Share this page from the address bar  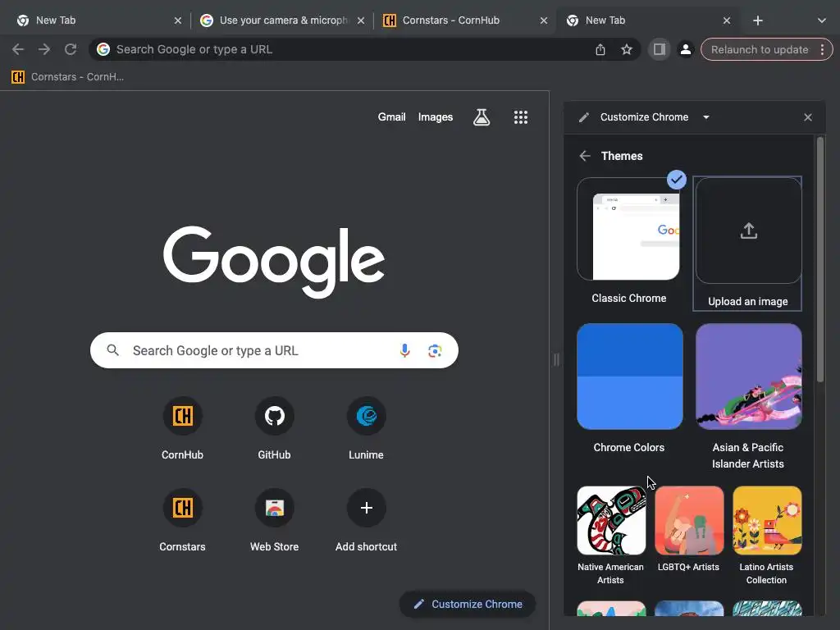pos(600,49)
